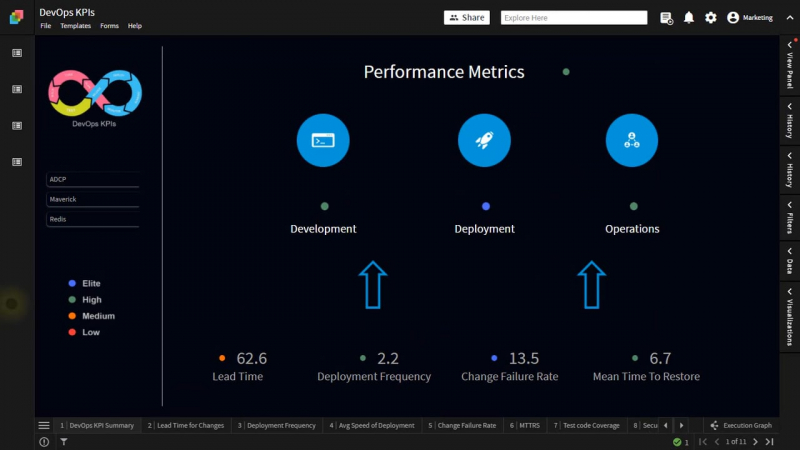Open settings gear in top bar
The image size is (800, 450).
pos(711,18)
